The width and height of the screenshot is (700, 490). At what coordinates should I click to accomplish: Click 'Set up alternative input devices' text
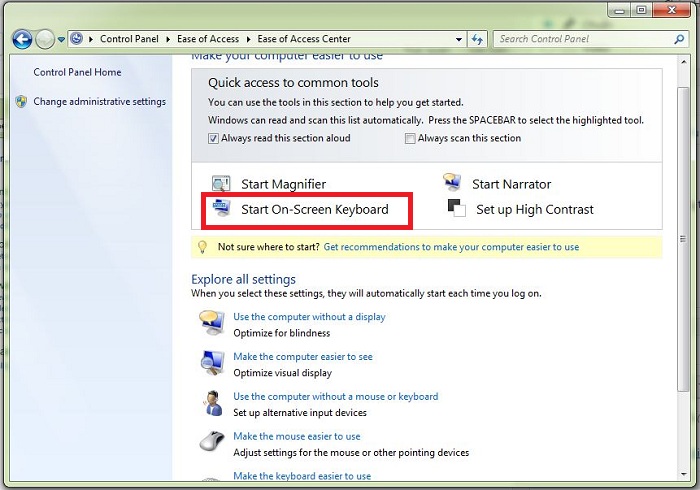point(300,413)
